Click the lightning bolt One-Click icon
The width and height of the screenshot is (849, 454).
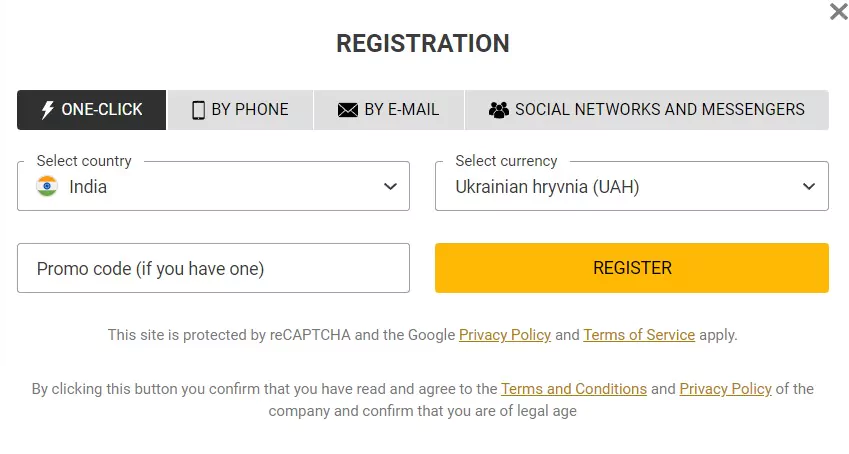click(48, 110)
